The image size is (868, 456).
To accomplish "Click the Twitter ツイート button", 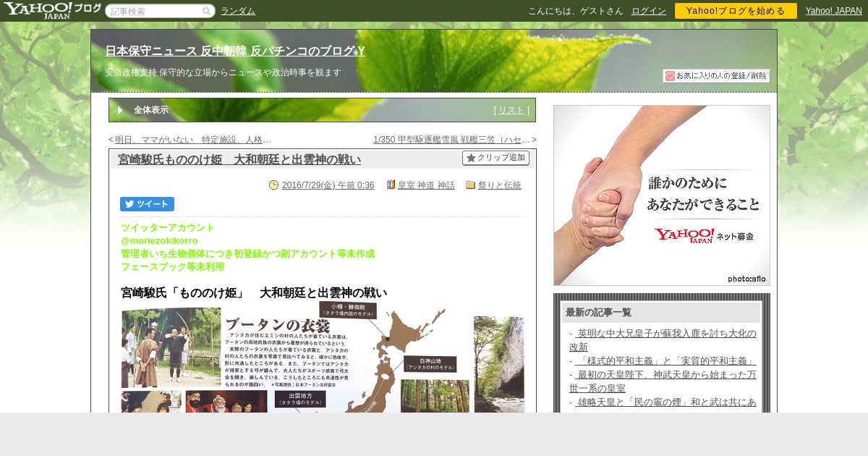I will pos(147,204).
